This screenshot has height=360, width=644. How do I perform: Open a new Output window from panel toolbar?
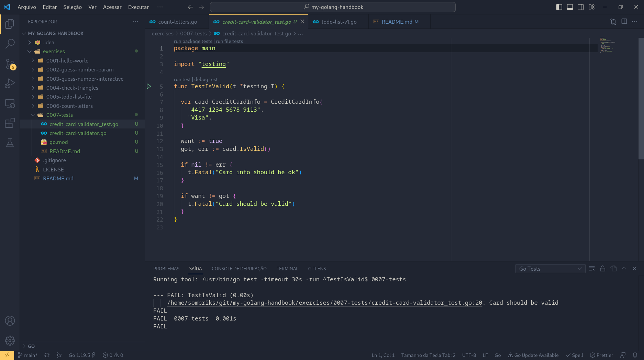tap(614, 269)
